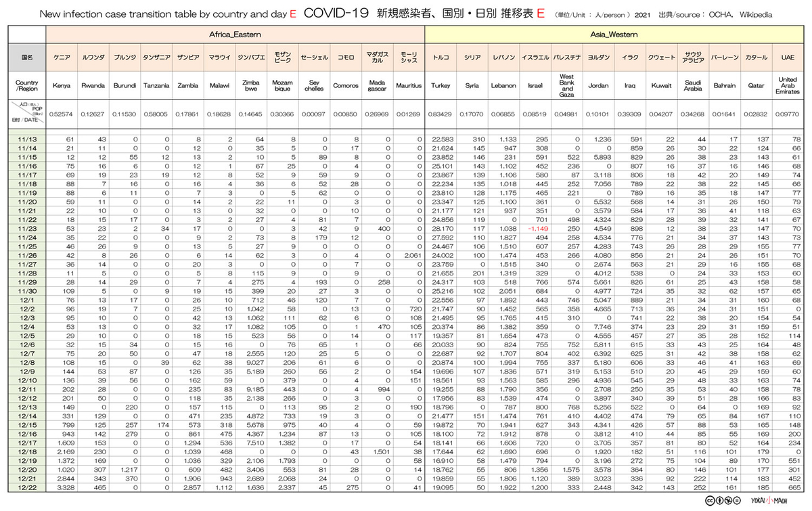This screenshot has width=812, height=511.
Task: Select the 'Mada gascar' column header
Action: (x=377, y=86)
